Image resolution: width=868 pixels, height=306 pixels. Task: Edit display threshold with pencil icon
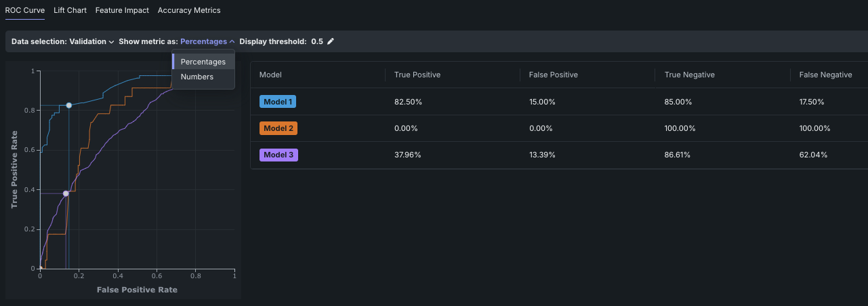point(331,41)
